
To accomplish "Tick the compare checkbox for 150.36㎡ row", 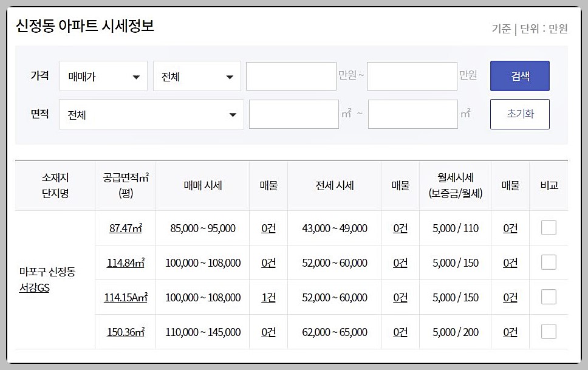I will [x=549, y=332].
